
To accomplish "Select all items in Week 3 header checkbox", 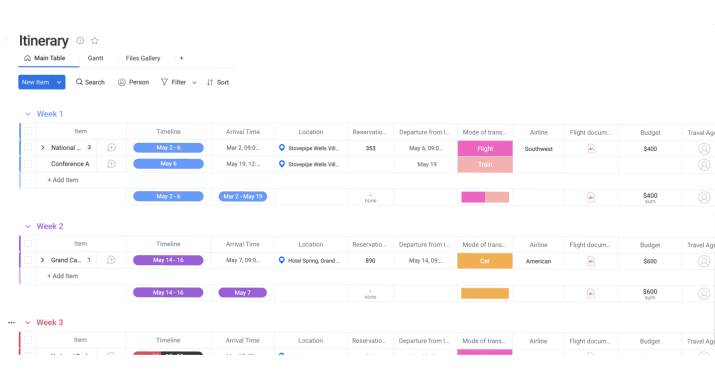I will click(x=28, y=340).
